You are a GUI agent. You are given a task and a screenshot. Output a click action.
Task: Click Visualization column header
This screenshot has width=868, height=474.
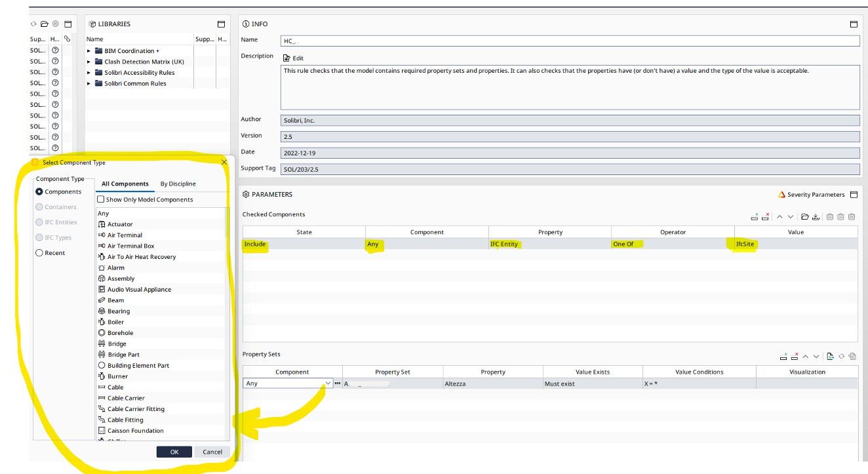tap(807, 372)
